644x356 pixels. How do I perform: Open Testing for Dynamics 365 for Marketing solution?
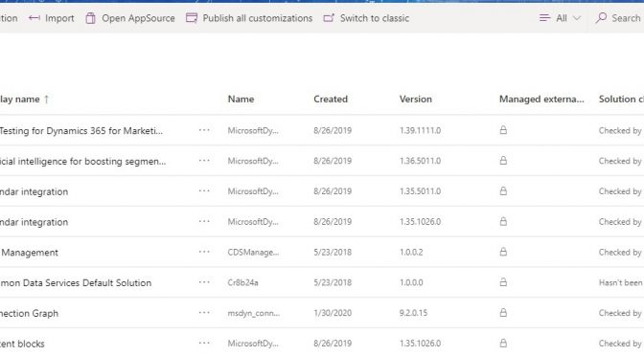coord(80,130)
